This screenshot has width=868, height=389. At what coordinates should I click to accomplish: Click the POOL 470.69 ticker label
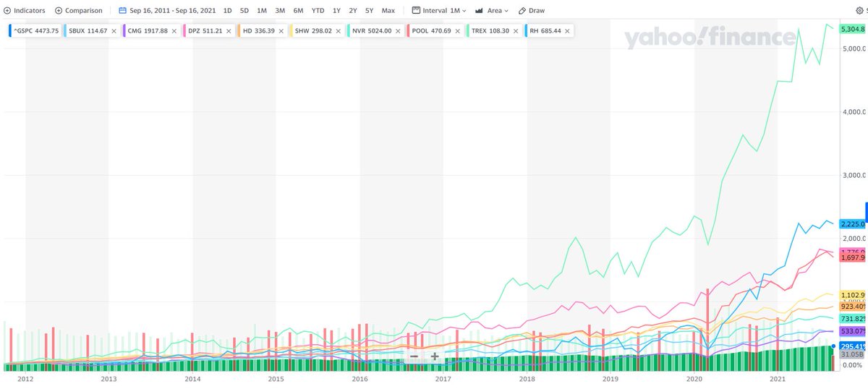point(432,31)
